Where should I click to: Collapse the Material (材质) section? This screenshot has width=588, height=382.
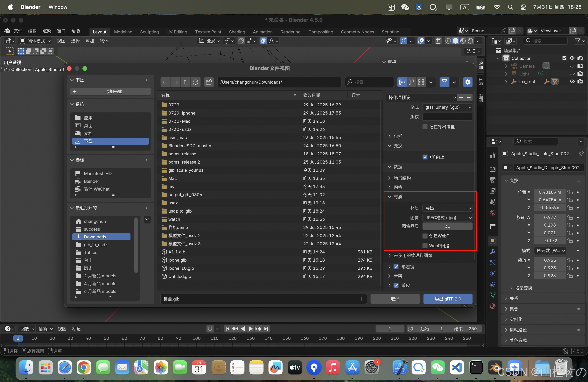pos(389,197)
